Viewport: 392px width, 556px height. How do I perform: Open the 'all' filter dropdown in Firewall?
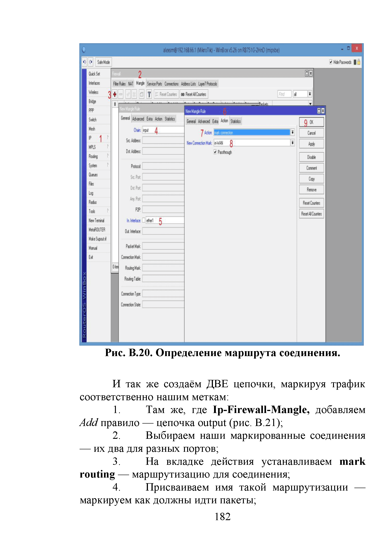pos(310,94)
